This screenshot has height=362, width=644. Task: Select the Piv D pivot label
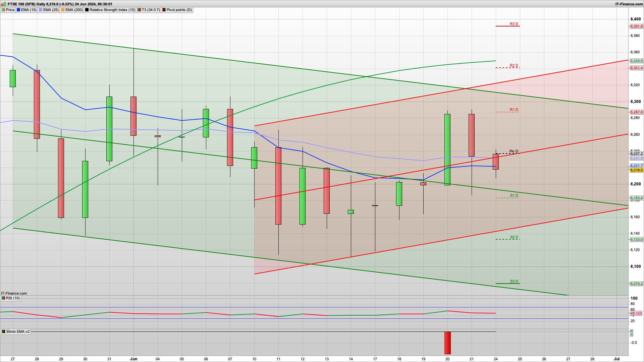514,151
